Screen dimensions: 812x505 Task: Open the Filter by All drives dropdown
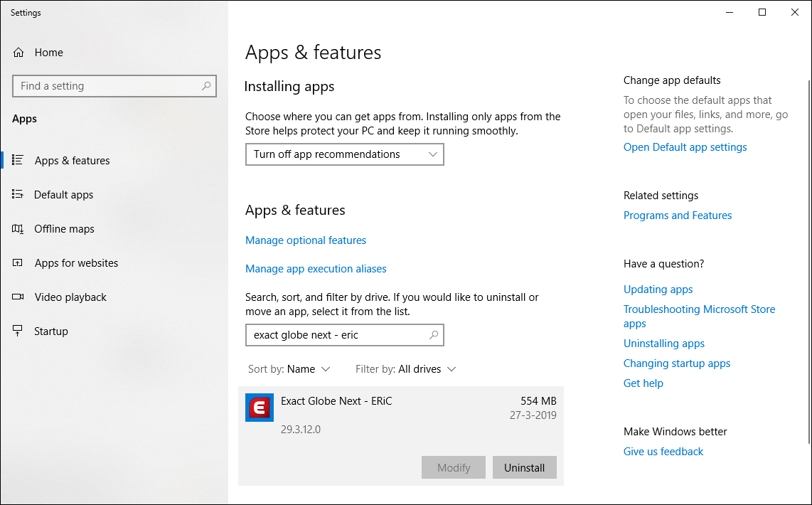[x=405, y=369]
